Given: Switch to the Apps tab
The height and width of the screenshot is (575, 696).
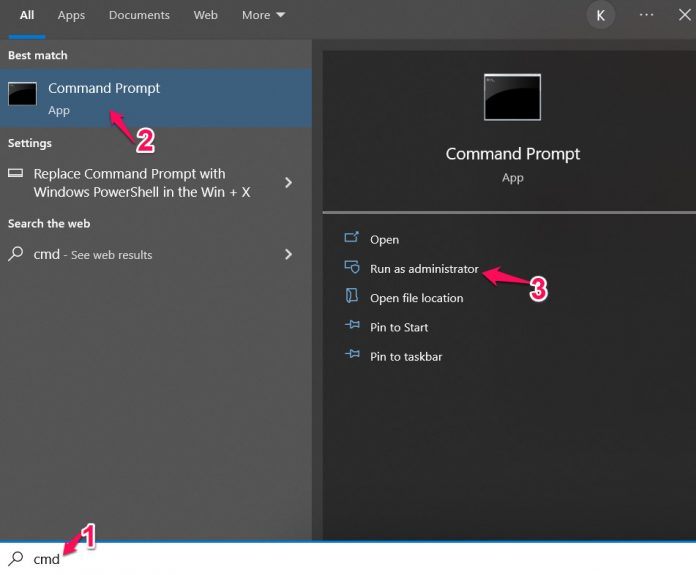Looking at the screenshot, I should 71,15.
